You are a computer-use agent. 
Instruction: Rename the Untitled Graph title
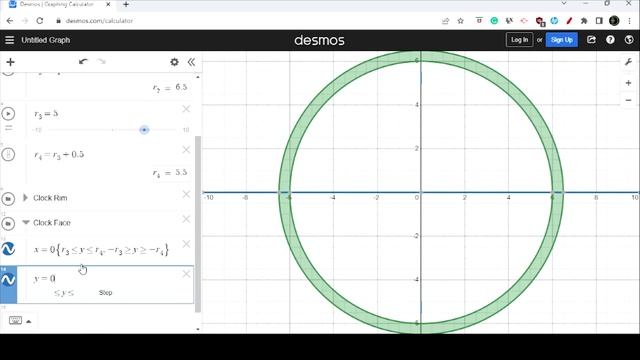click(46, 40)
